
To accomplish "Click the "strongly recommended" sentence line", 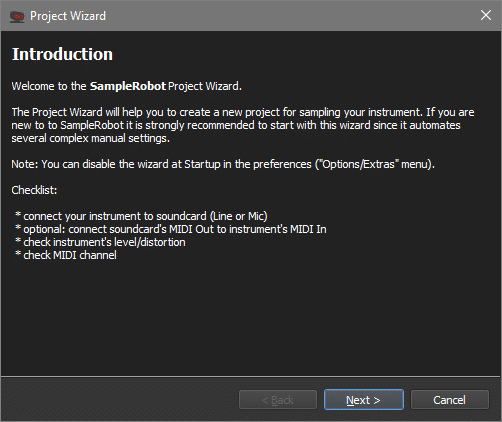I will 236,125.
